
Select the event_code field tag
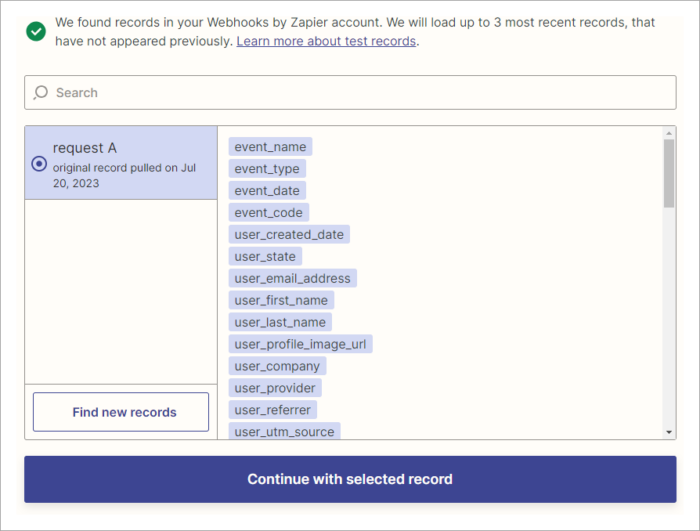click(x=268, y=212)
